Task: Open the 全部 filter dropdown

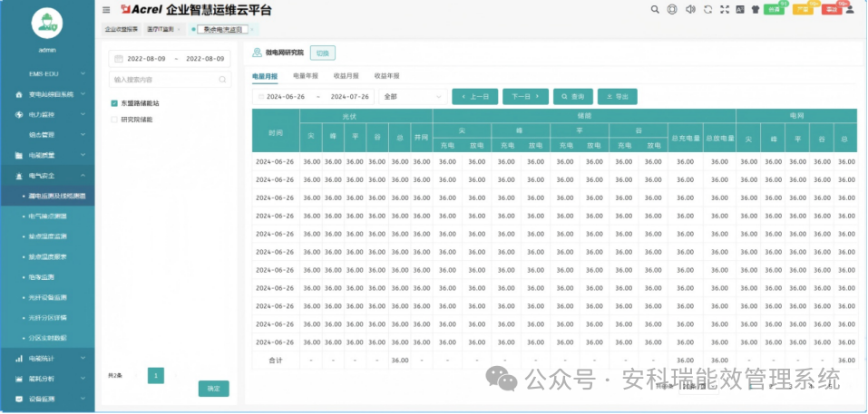Action: [413, 97]
